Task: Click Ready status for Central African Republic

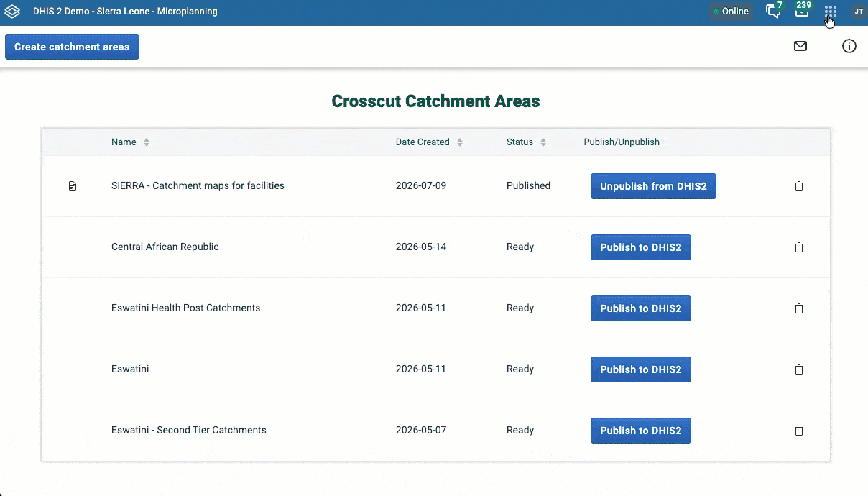Action: tap(520, 247)
